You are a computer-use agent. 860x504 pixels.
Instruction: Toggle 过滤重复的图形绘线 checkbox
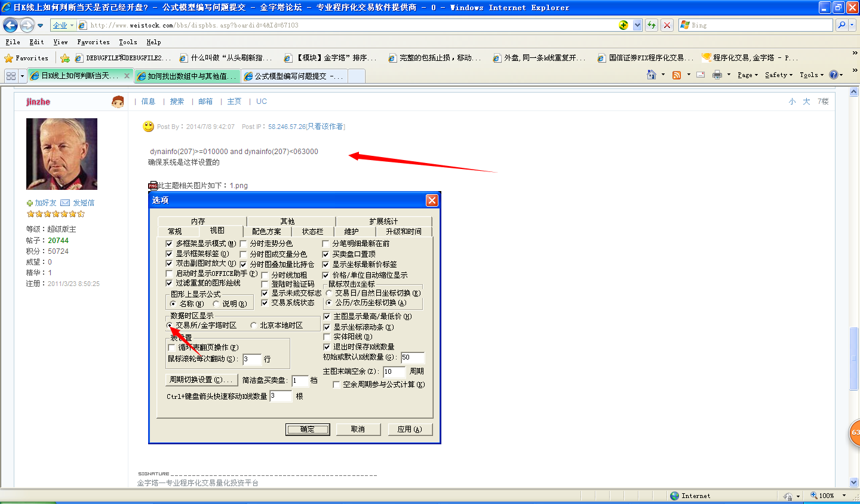(x=169, y=283)
